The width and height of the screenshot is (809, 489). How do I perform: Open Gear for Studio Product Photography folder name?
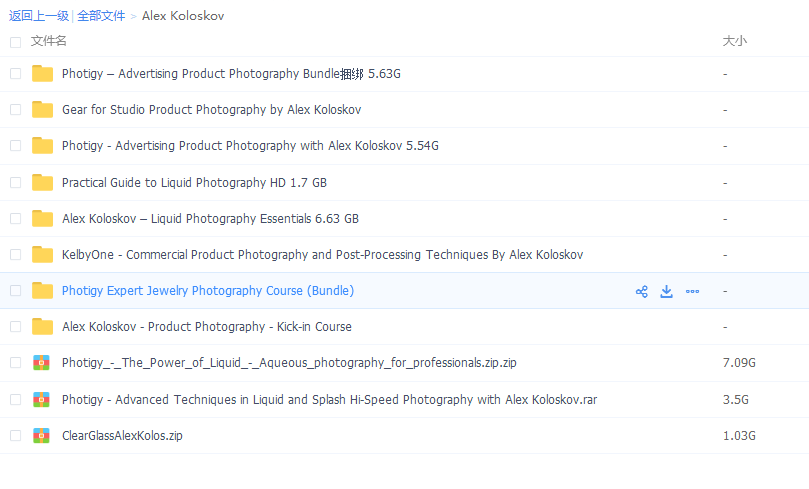coord(212,110)
